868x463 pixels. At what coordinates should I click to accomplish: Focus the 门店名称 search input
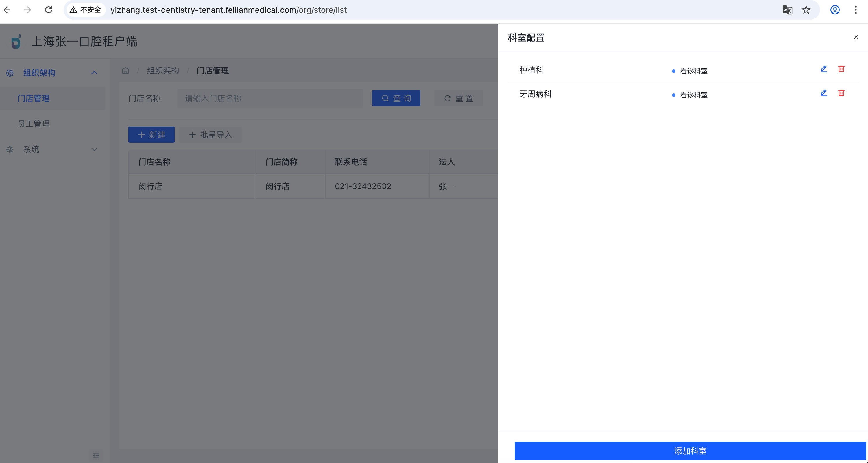pos(270,98)
